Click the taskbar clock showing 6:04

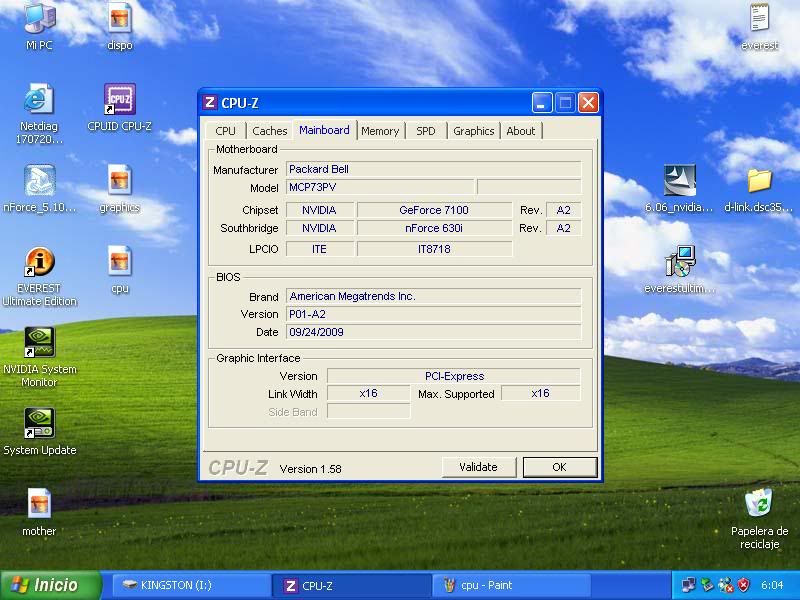pyautogui.click(x=772, y=585)
